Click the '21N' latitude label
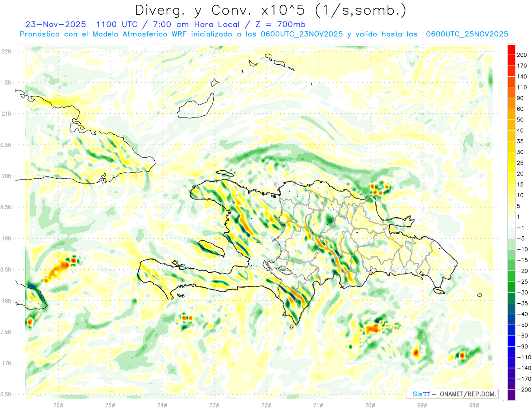Screen dimensions: 532x411 [7, 114]
